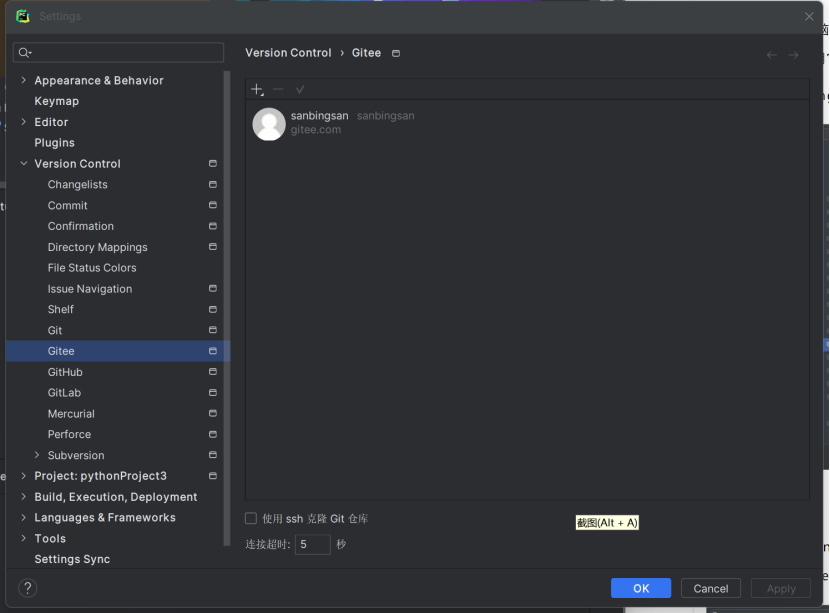Click the Cancel button
The height and width of the screenshot is (613, 830).
710,588
